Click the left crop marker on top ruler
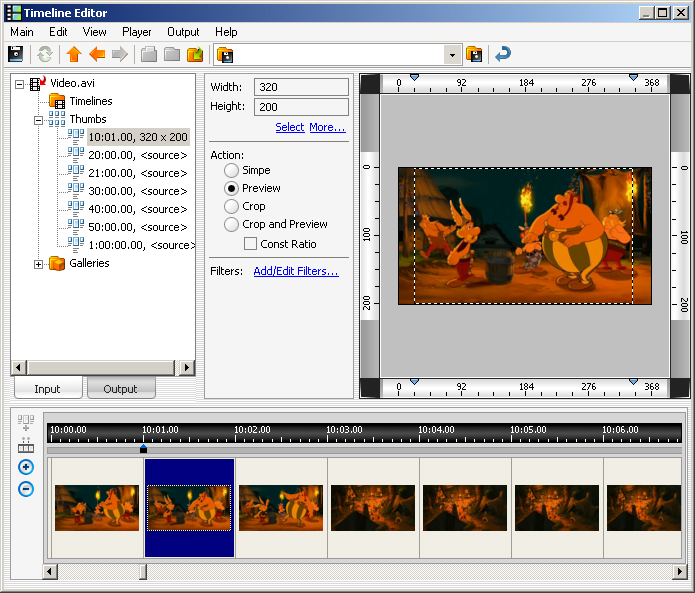The width and height of the screenshot is (695, 593). coord(414,78)
